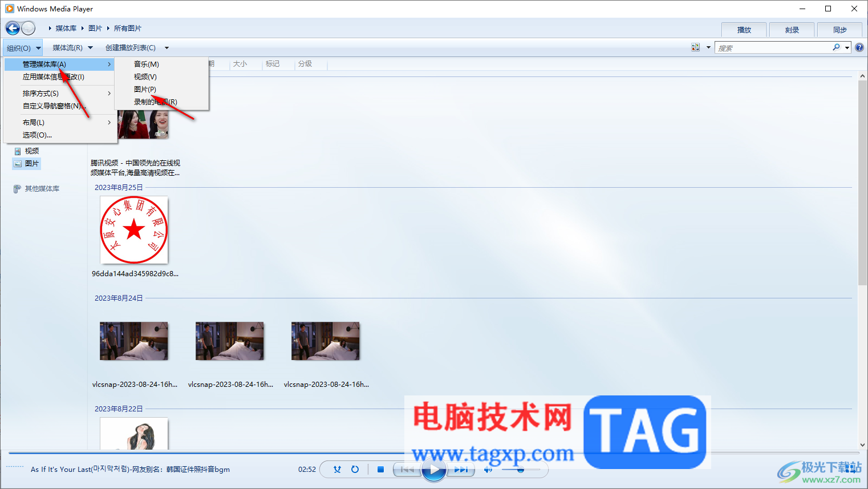Skip to the next track
The image size is (868, 489).
coord(461,470)
